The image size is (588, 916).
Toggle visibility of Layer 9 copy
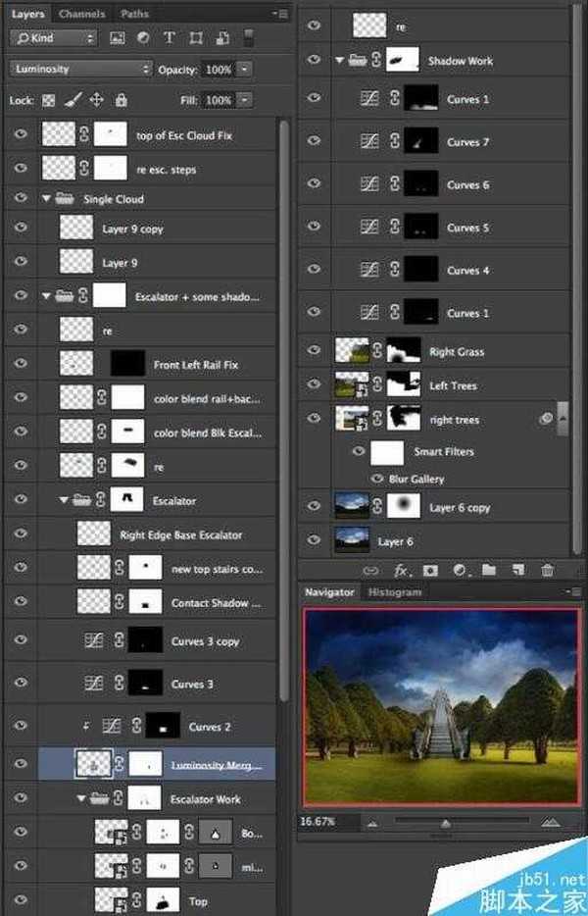coord(21,229)
